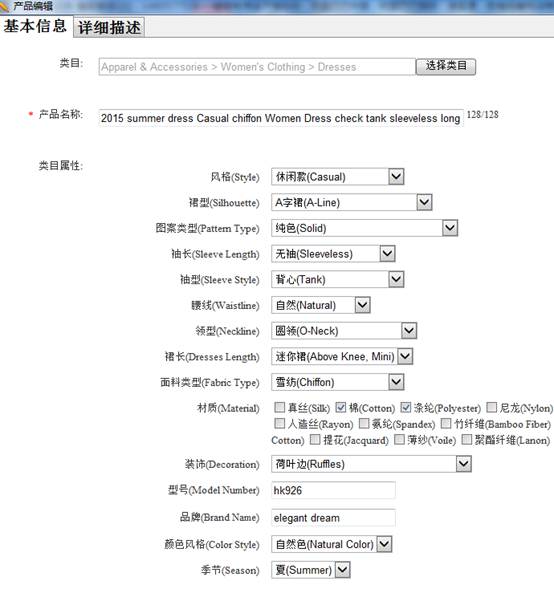This screenshot has width=554, height=593.
Task: Check the 竹纤维(Bamboo Fiber) checkbox
Action: tap(446, 423)
